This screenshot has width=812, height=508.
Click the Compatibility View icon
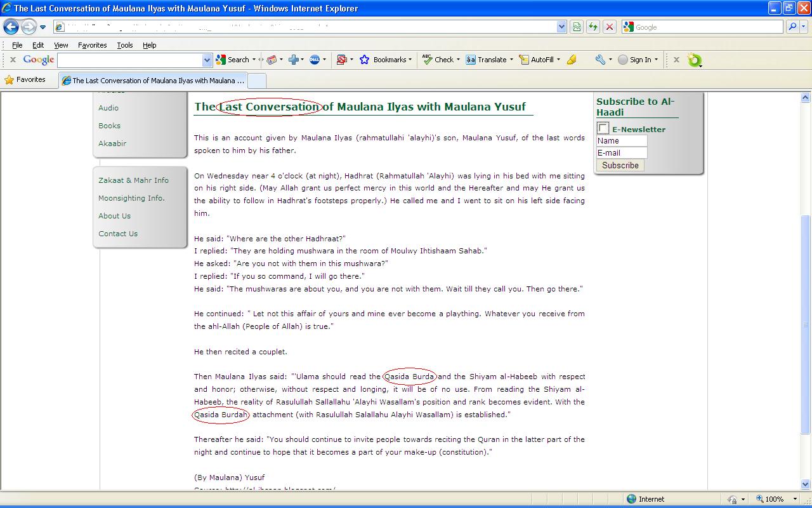(x=577, y=27)
